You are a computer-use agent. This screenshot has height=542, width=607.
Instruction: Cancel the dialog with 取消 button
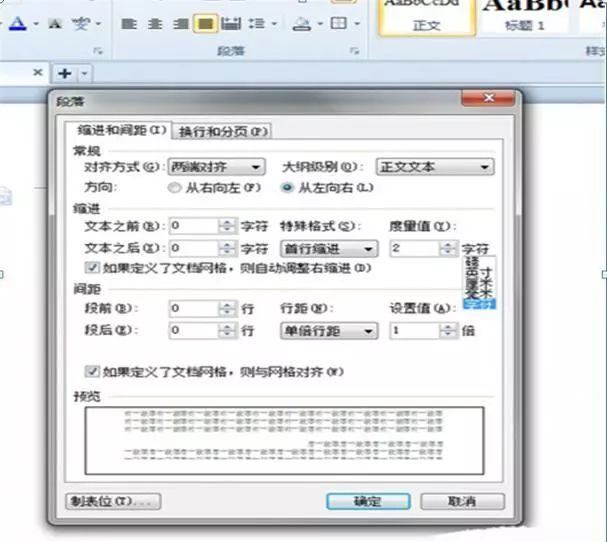point(462,501)
